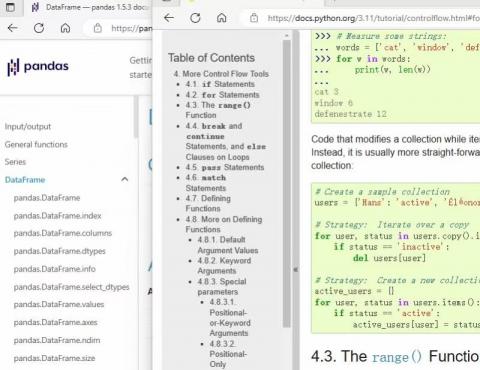Open Getting started in pandas navbar
480x370 pixels.
click(x=140, y=67)
